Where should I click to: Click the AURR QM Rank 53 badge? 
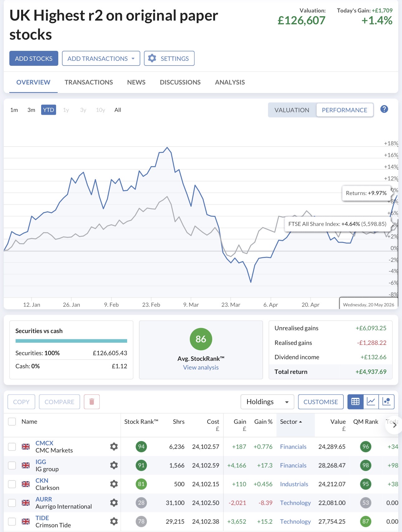(366, 503)
